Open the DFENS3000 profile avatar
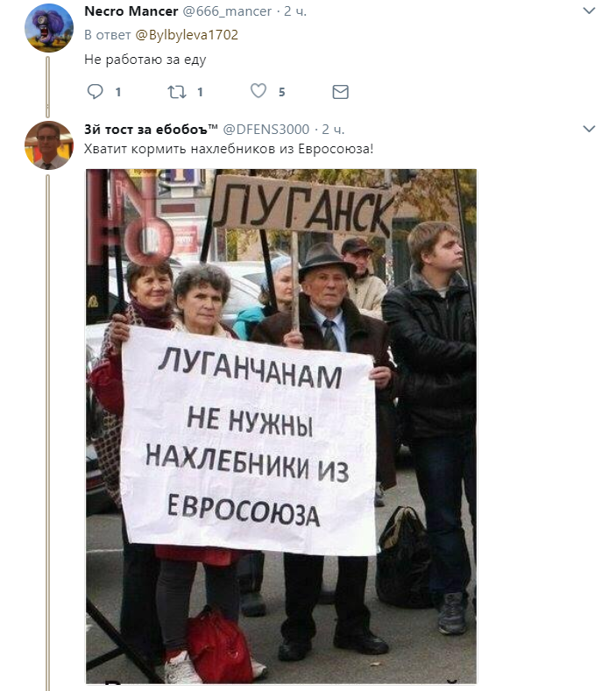616x691 pixels. pos(48,145)
